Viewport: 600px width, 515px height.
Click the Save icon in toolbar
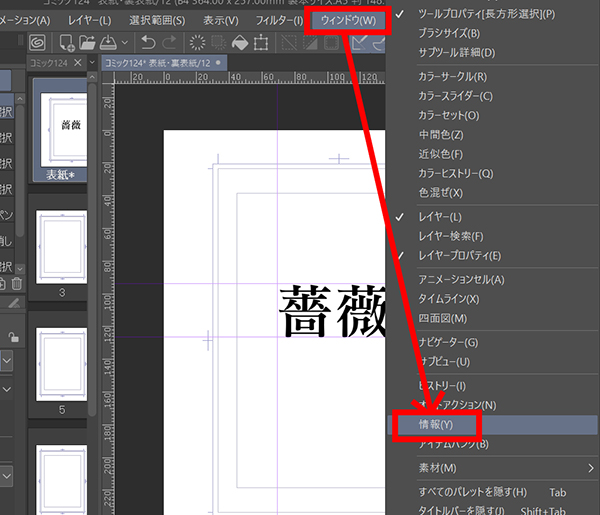coord(108,42)
